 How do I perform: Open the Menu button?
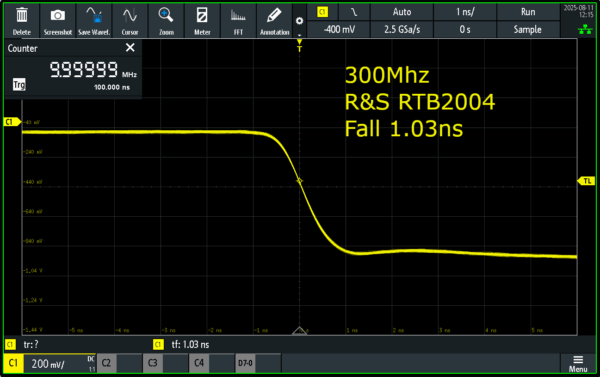[578, 364]
